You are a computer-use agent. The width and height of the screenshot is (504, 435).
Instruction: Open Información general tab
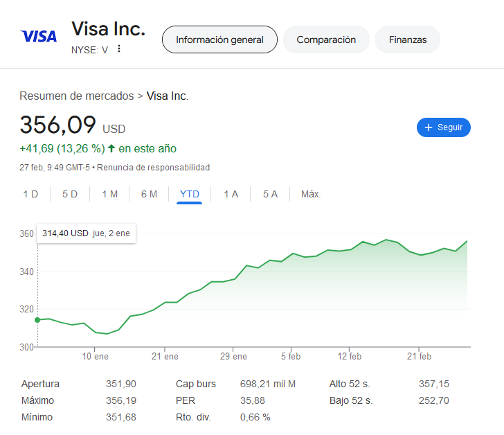pos(219,39)
